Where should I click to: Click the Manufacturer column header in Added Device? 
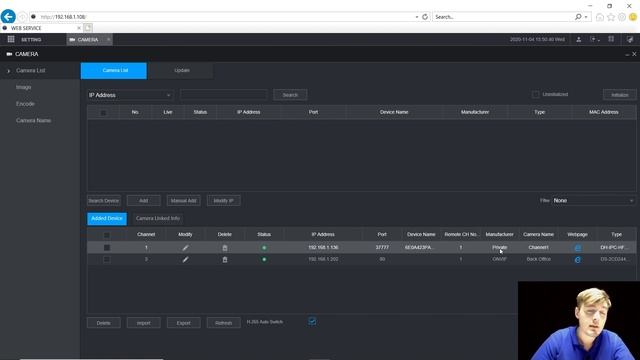(x=499, y=234)
